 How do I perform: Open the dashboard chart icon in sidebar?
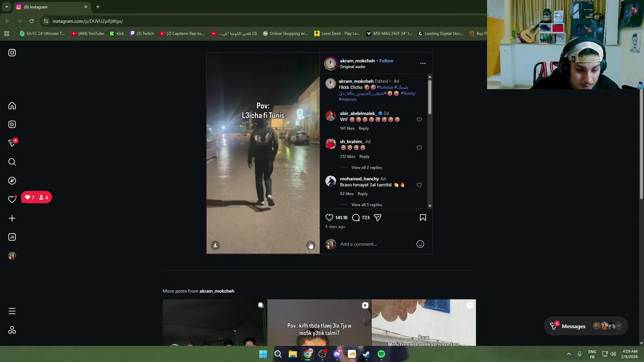coord(12,237)
